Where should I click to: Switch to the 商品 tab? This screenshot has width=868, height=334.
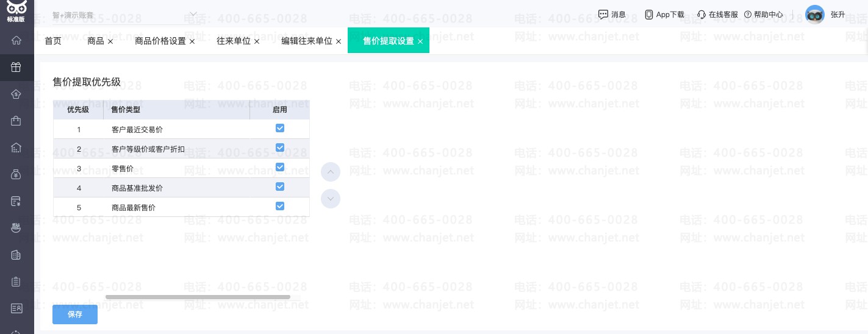pos(96,41)
